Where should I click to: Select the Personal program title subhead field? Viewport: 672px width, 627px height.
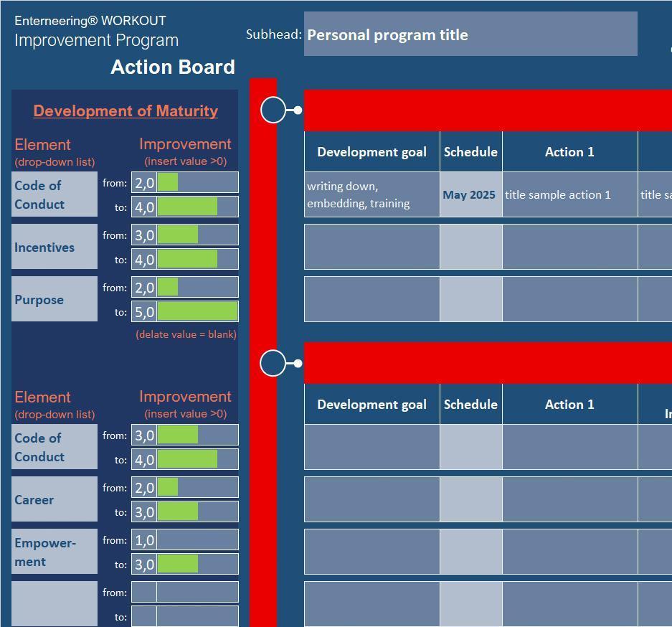click(470, 34)
